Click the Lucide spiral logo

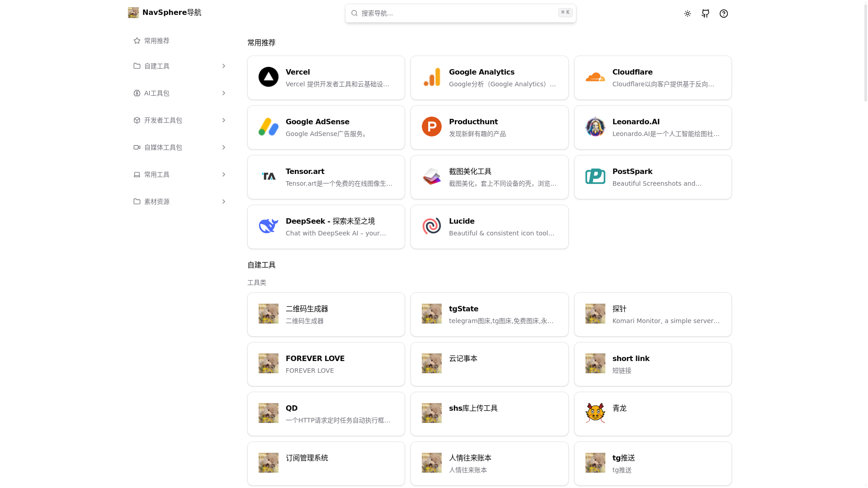432,226
